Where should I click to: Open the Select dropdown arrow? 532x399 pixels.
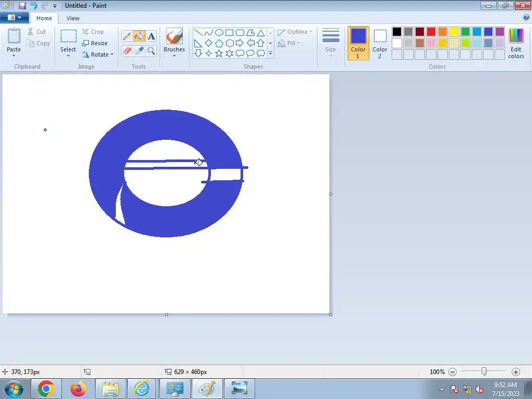(x=68, y=56)
